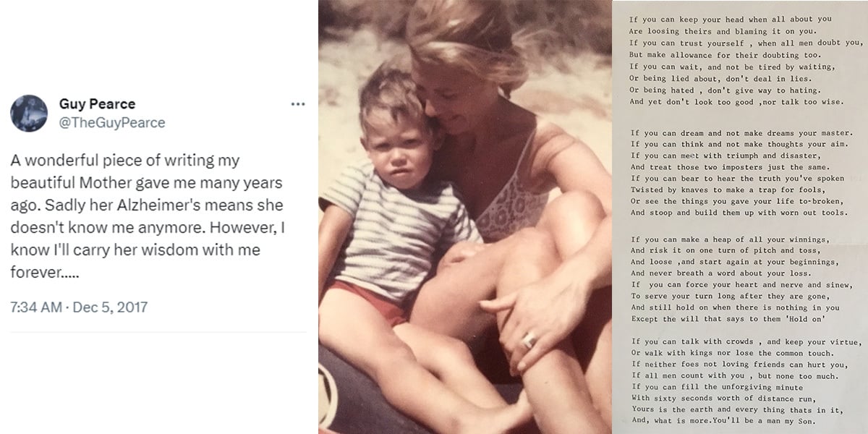The width and height of the screenshot is (868, 434).
Task: Click Guy Pearce's profile avatar
Action: pyautogui.click(x=29, y=114)
